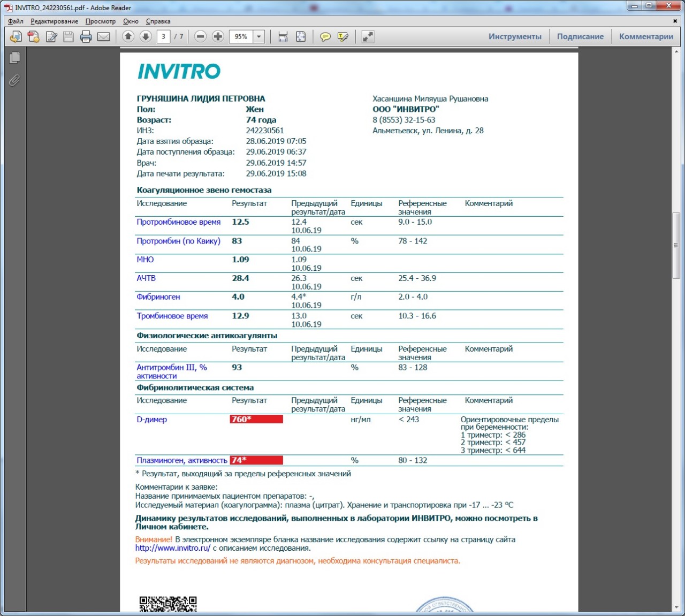Follow the Плазминоген, активность link
685x616 pixels.
pos(182,460)
